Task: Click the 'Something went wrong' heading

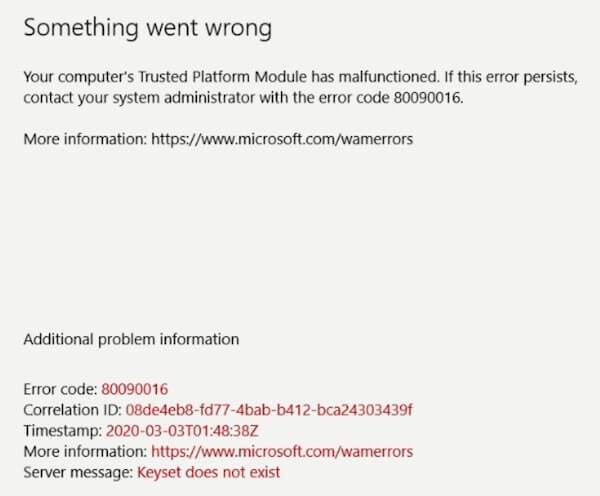Action: click(x=148, y=28)
